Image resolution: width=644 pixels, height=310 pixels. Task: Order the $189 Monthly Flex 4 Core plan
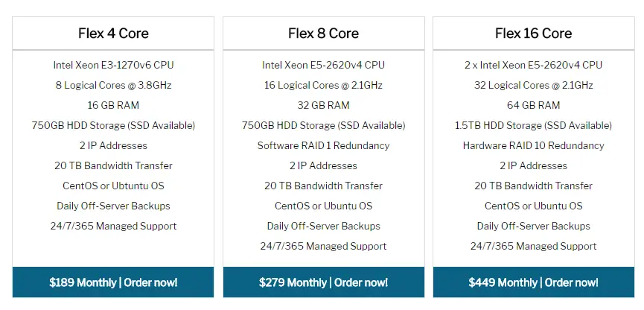tap(113, 282)
